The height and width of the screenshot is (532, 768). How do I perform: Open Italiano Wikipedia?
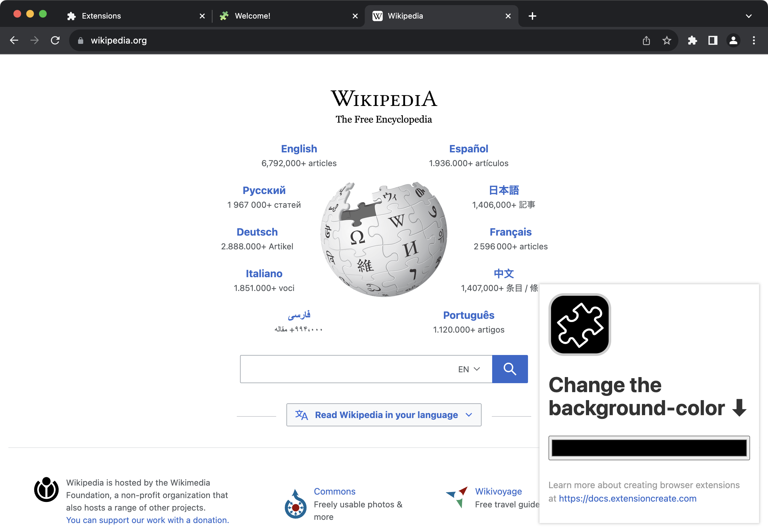[264, 274]
